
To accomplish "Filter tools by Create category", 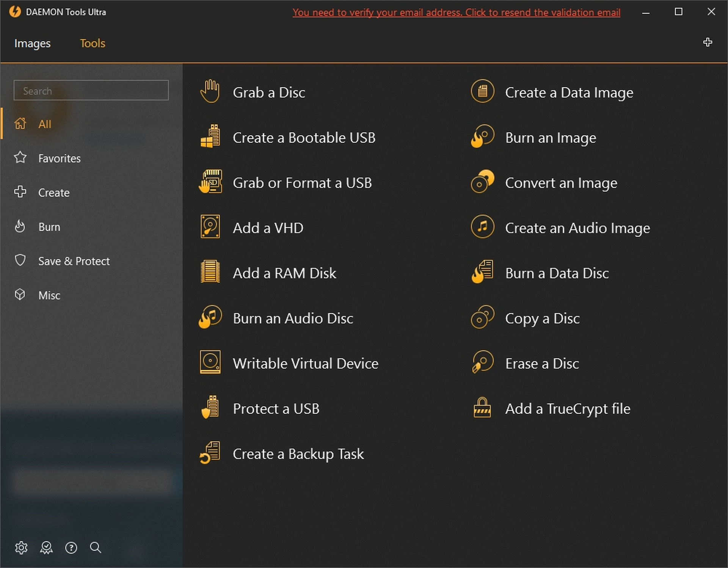I will click(91, 192).
